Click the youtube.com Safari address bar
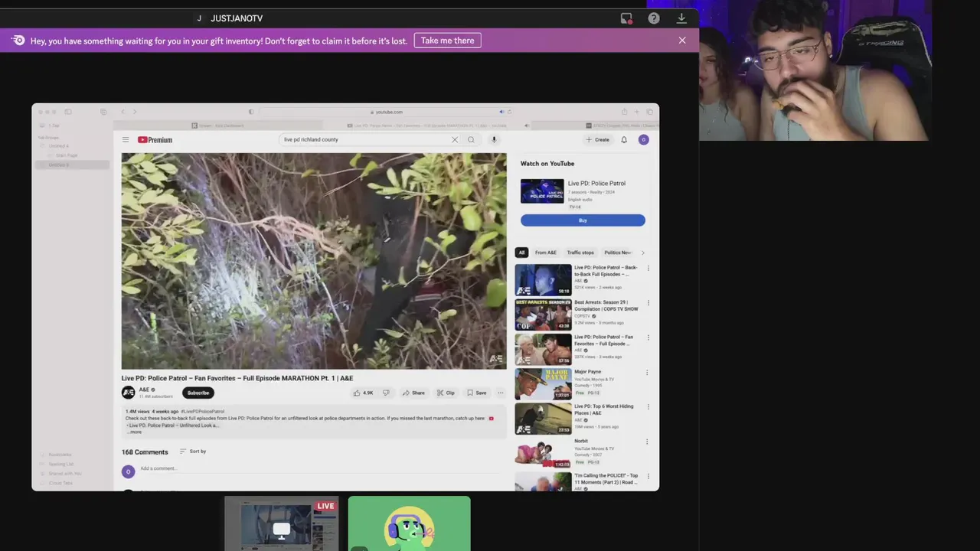 [x=387, y=112]
